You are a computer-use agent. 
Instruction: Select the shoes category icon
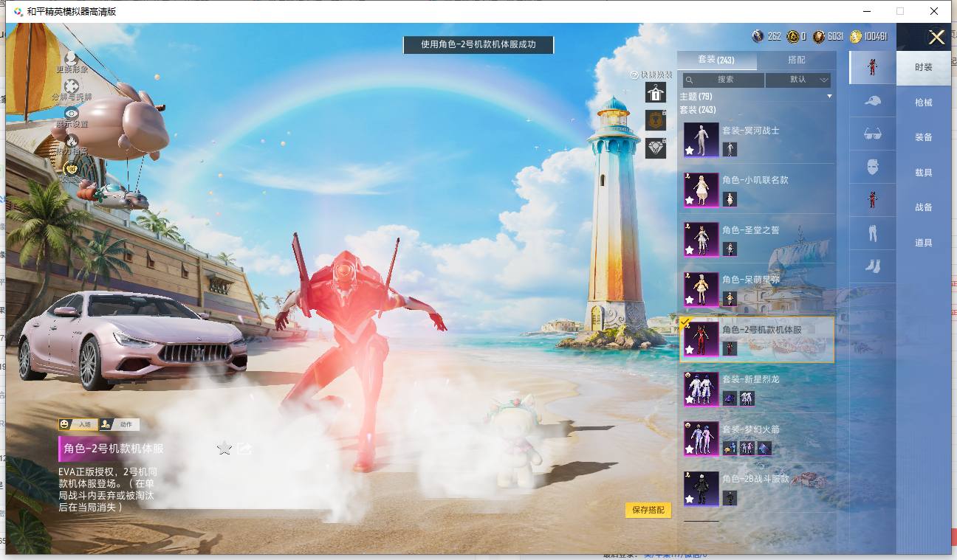click(872, 266)
